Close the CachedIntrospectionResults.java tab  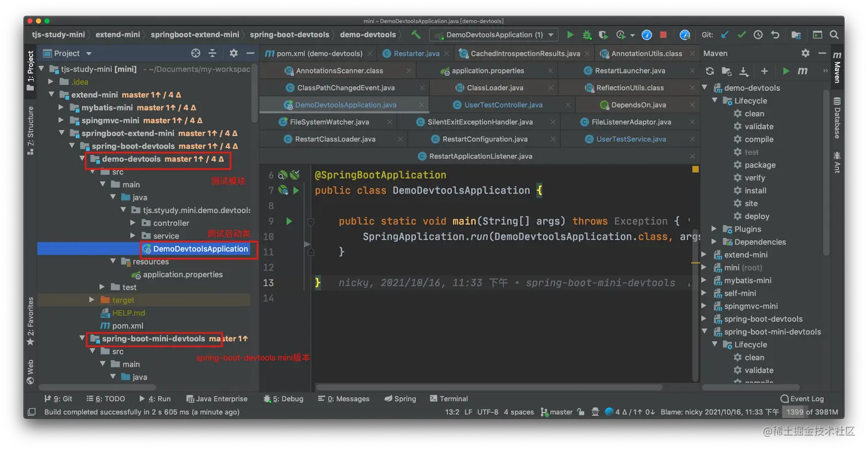pyautogui.click(x=588, y=53)
